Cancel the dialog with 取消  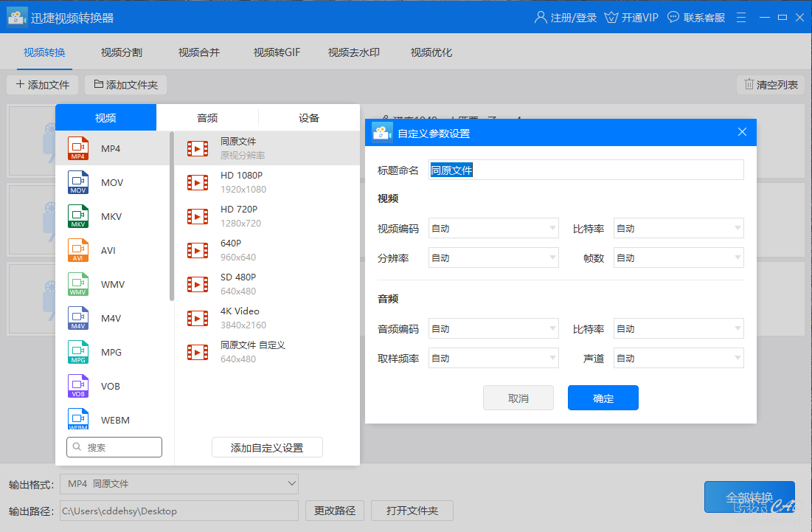pyautogui.click(x=518, y=398)
